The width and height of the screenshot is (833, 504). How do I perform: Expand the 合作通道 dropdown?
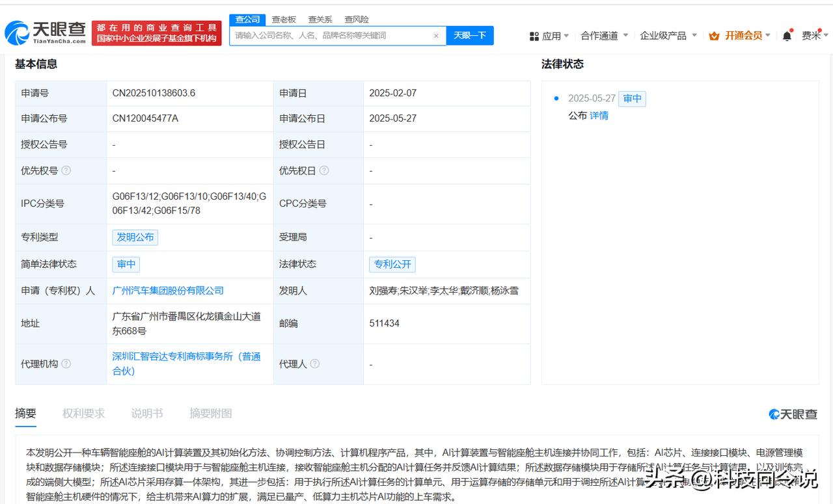point(605,36)
